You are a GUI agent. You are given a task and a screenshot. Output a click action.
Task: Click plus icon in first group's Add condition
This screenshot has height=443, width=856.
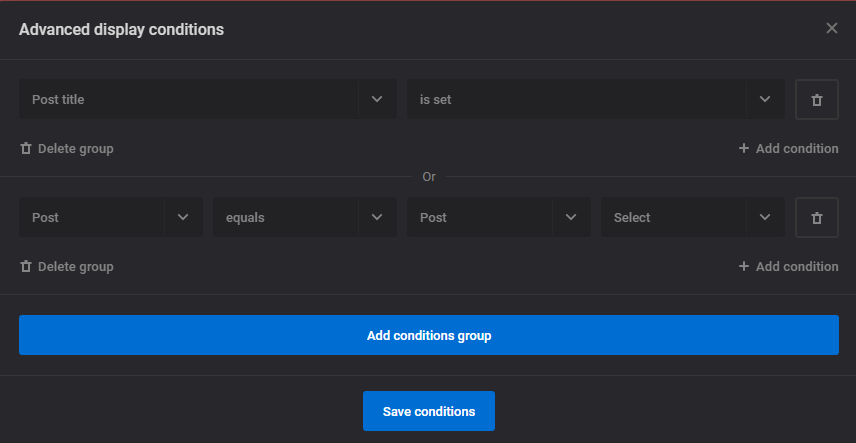click(x=744, y=149)
